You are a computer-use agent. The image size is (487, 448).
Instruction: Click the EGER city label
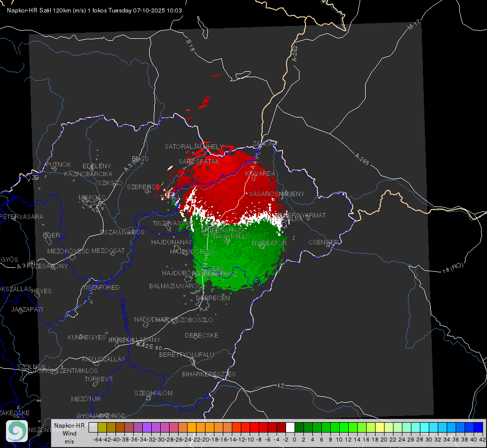pos(52,235)
